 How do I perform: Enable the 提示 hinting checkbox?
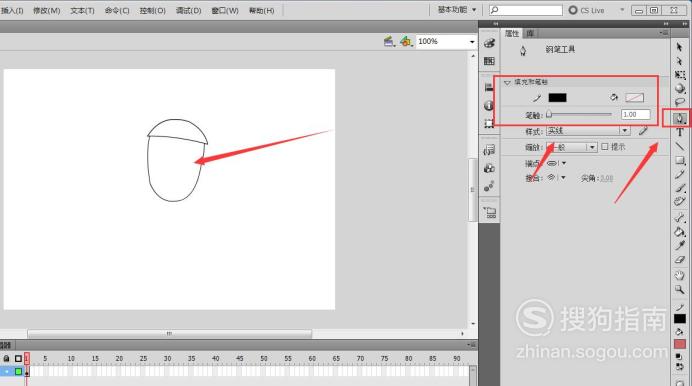[x=605, y=146]
